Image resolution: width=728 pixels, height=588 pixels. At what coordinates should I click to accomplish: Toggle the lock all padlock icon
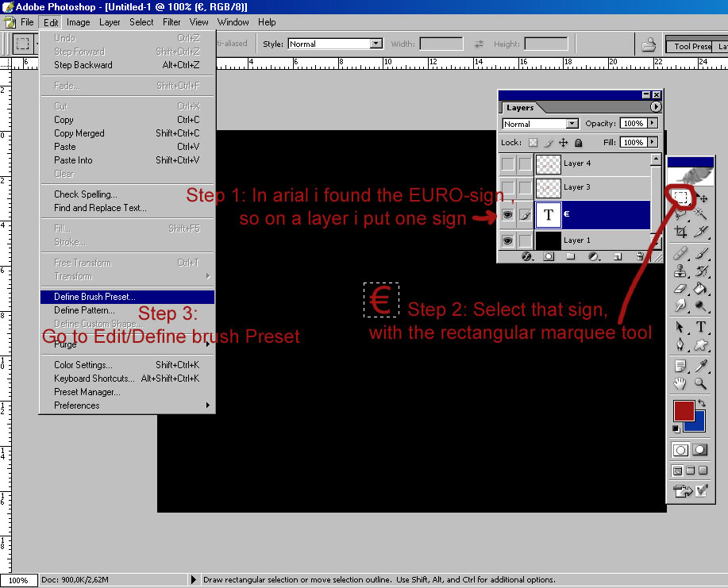579,143
